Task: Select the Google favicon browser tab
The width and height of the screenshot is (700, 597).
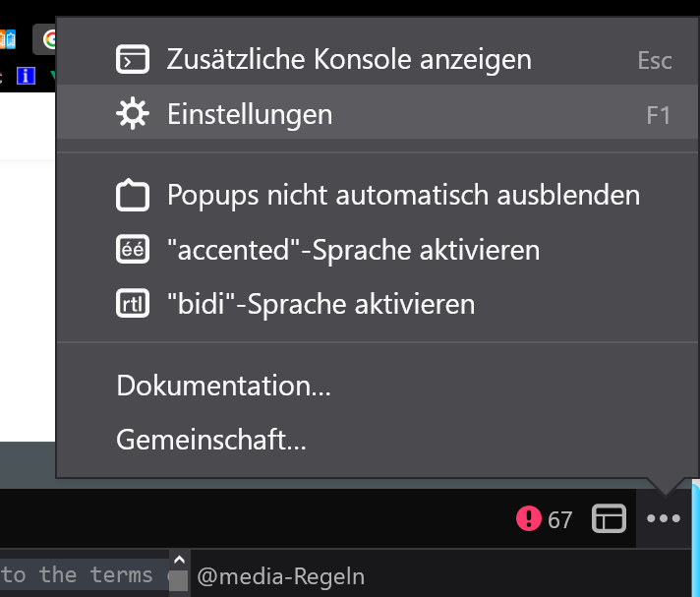Action: [x=47, y=39]
